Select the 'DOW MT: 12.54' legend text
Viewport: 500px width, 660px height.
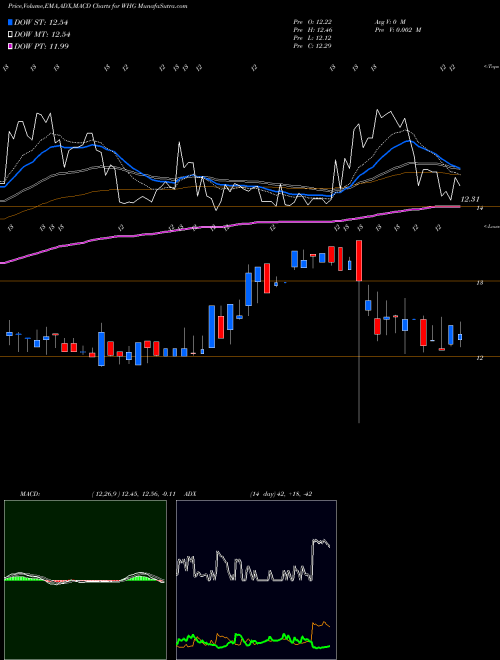click(42, 35)
